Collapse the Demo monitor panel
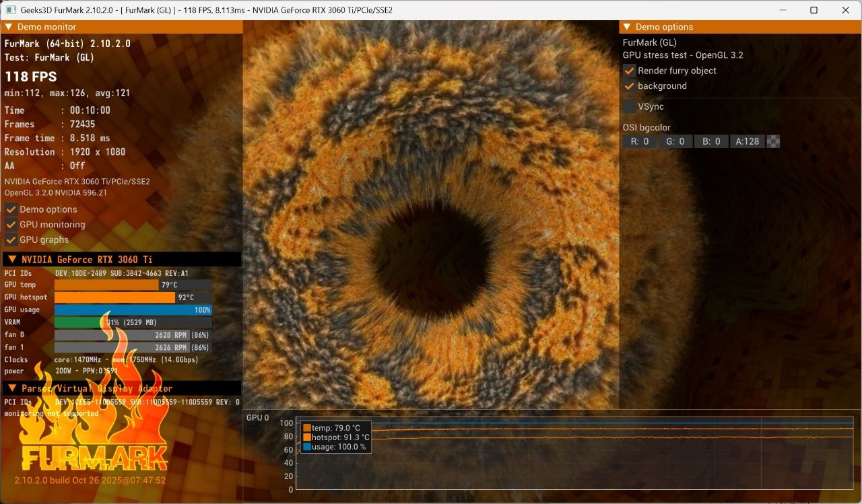 [9, 27]
